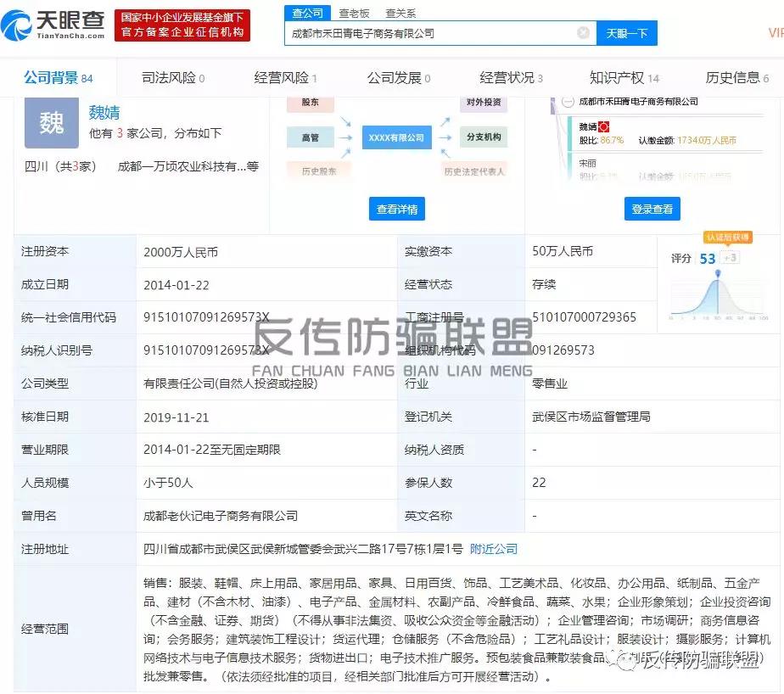Click the 2019-11-21 approval date
Screen dimensions: 784x694
click(176, 417)
